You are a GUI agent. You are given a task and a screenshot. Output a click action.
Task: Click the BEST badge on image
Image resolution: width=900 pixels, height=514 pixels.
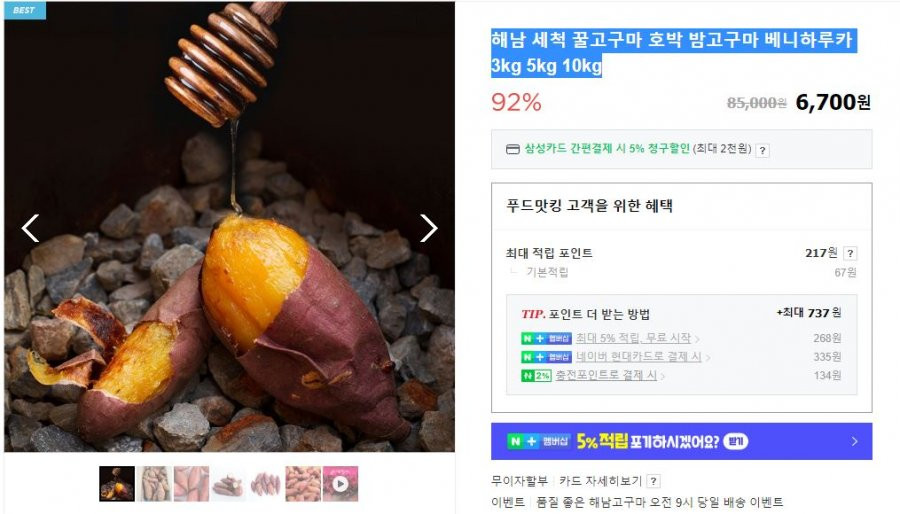[24, 10]
